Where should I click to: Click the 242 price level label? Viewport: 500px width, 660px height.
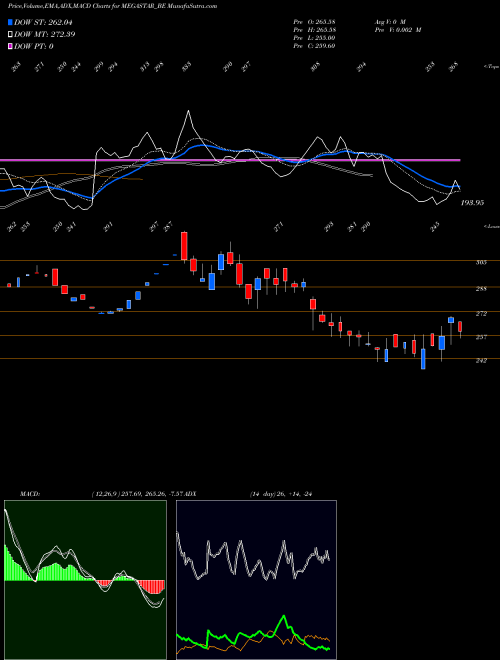[481, 361]
